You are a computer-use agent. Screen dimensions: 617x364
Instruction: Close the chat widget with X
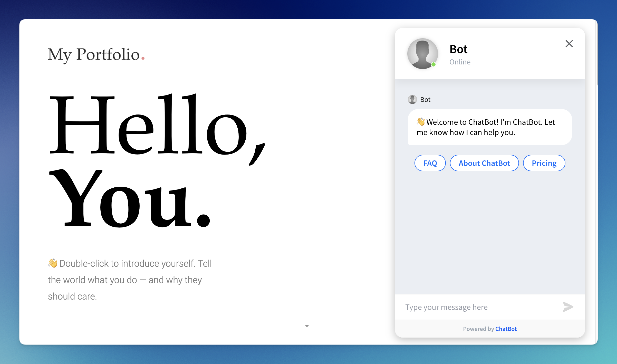click(x=569, y=44)
